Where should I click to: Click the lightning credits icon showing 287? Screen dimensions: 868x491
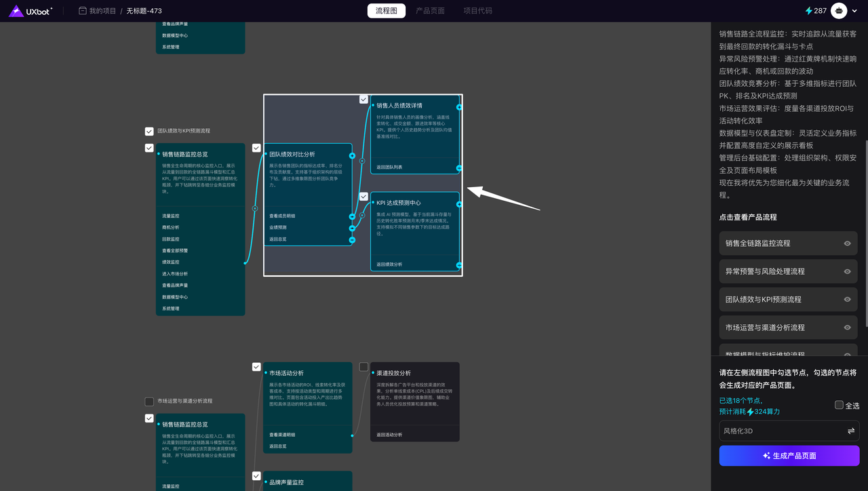click(808, 11)
